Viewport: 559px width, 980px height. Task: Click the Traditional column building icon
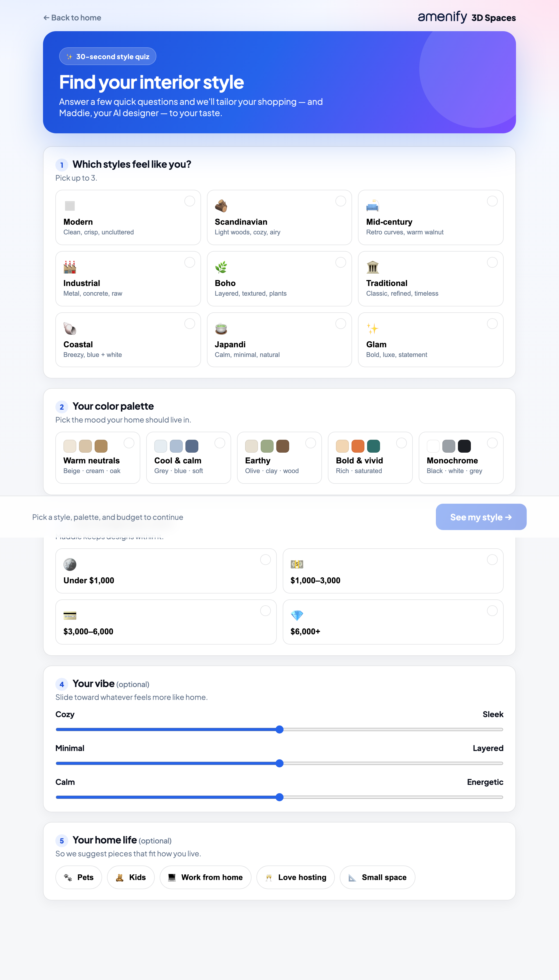(372, 267)
